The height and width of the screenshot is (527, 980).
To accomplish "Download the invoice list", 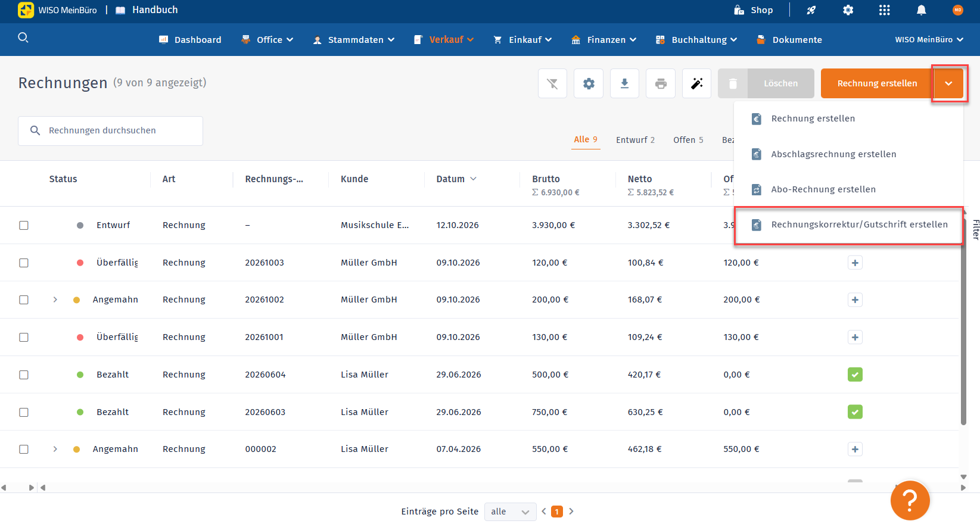I will [624, 83].
